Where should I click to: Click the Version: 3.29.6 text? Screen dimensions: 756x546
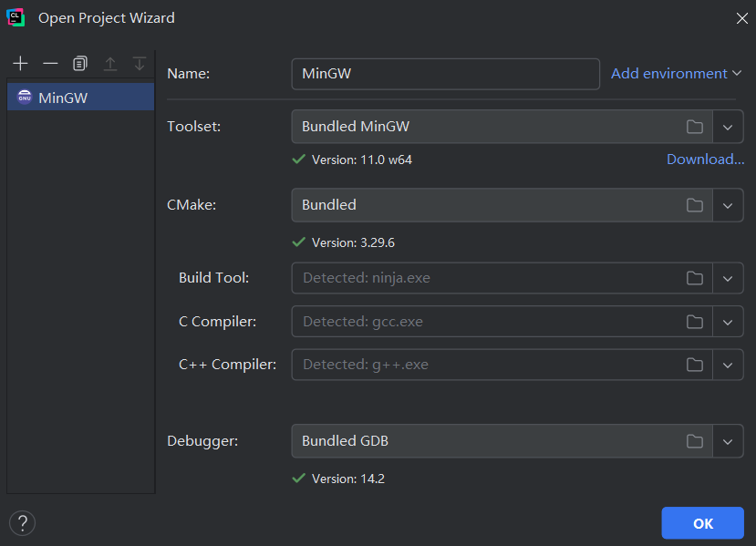(x=353, y=242)
